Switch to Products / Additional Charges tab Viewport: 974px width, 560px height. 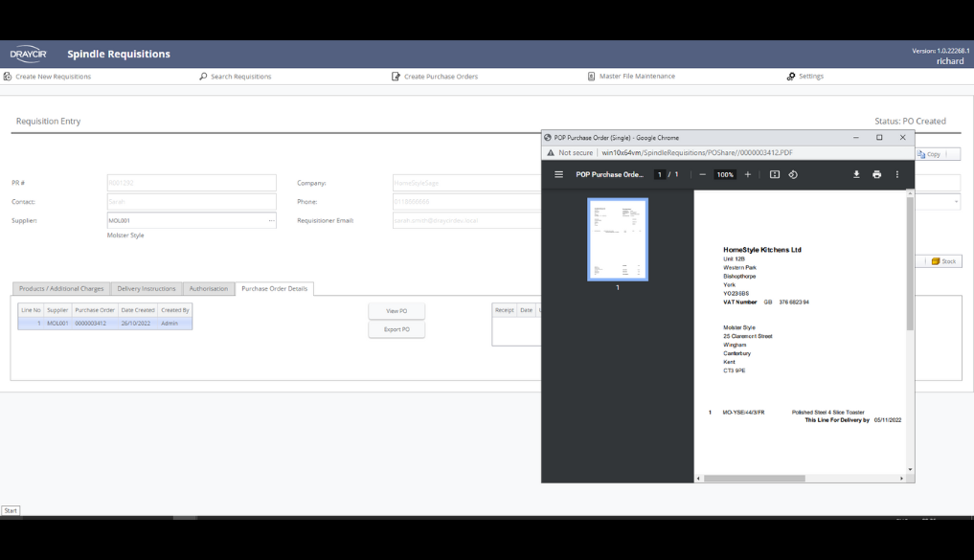[61, 289]
